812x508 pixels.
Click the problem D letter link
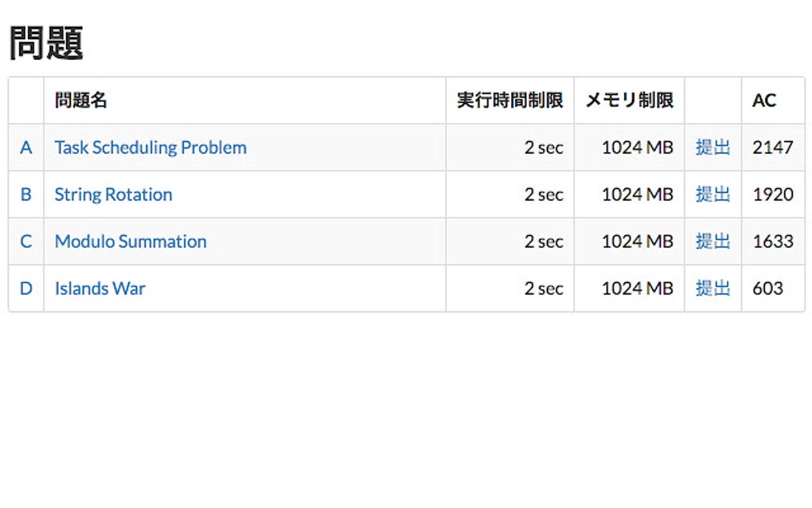tap(26, 288)
